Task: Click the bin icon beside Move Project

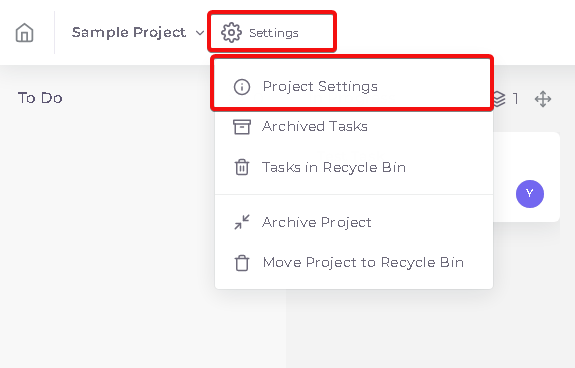Action: [242, 262]
